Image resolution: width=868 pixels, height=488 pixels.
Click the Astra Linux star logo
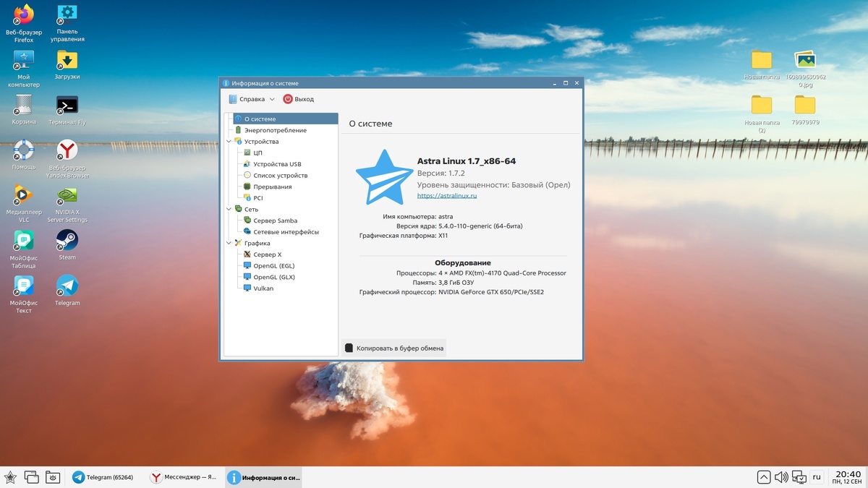point(384,178)
